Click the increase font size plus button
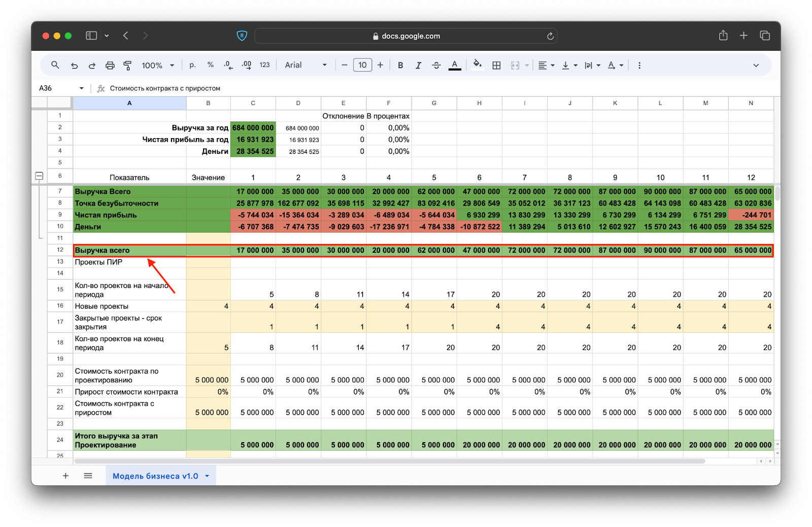Image resolution: width=812 pixels, height=527 pixels. [x=380, y=65]
